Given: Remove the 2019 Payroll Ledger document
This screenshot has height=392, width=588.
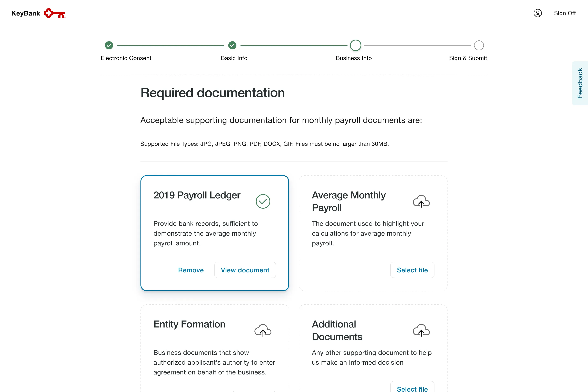Looking at the screenshot, I should [x=191, y=270].
